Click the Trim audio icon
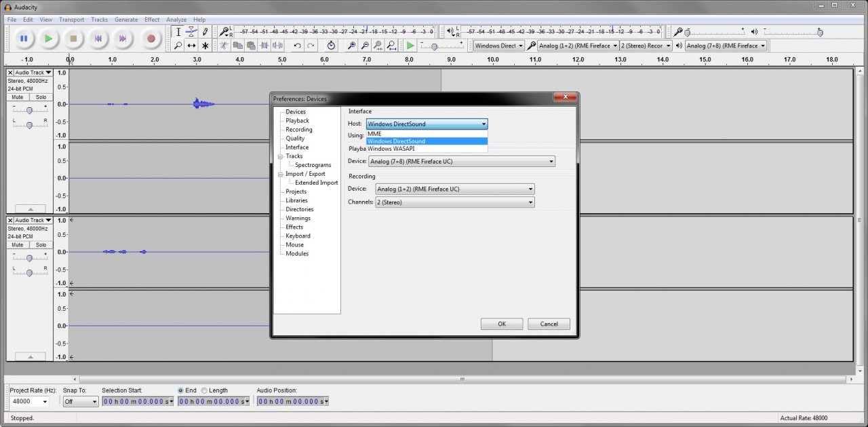Image resolution: width=868 pixels, height=427 pixels. 264,45
